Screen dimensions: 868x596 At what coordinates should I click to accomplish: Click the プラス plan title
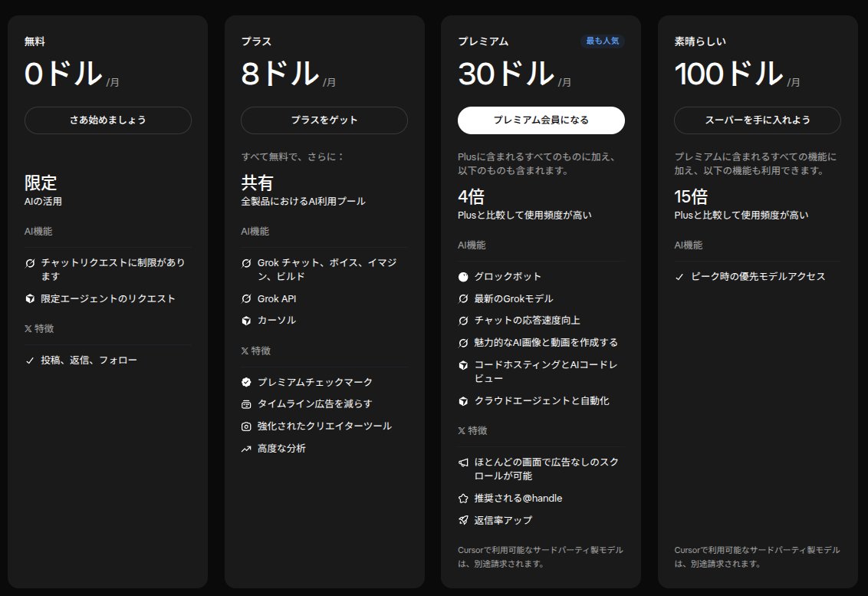coord(256,41)
